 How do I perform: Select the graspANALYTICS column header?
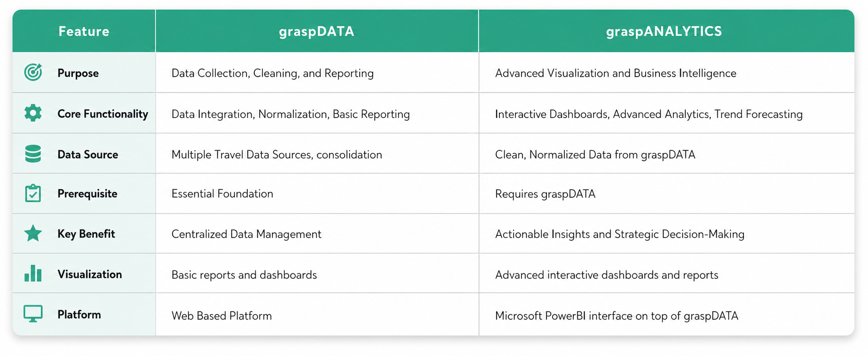click(x=664, y=31)
